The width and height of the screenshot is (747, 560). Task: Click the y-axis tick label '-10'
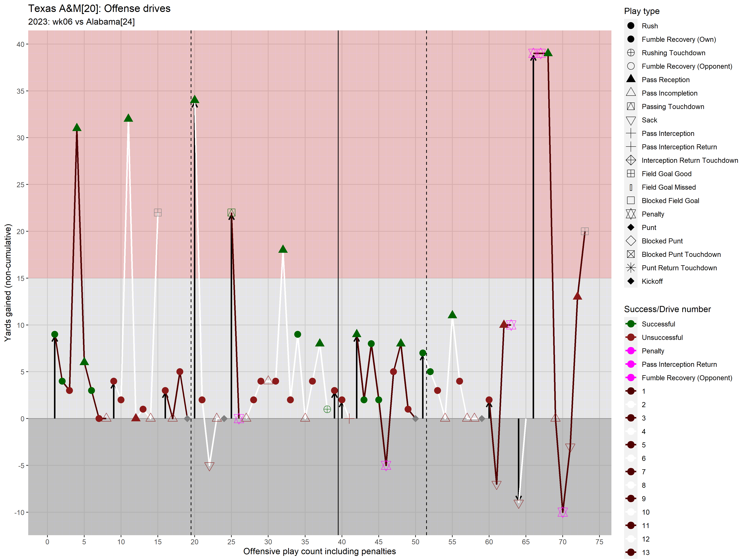pos(19,512)
